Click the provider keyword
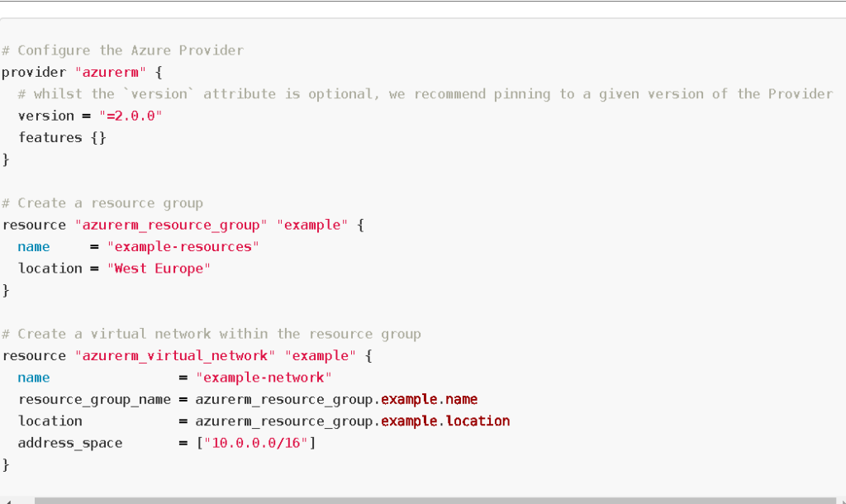 34,73
